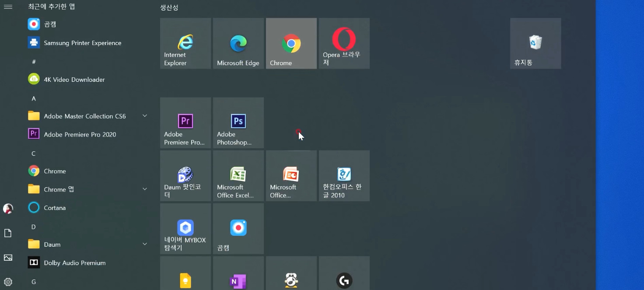Expand the Adobe Master Collection CS6 folder

click(x=145, y=116)
